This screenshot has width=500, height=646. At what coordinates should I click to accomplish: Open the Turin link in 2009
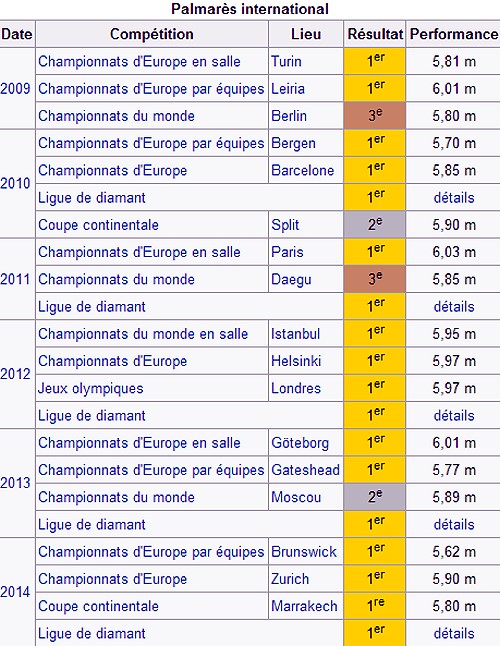point(286,61)
